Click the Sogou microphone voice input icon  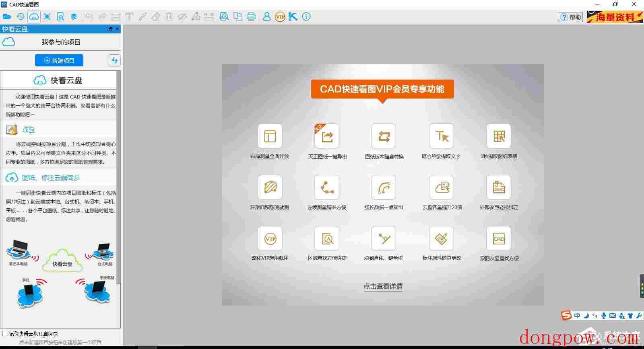(x=604, y=316)
